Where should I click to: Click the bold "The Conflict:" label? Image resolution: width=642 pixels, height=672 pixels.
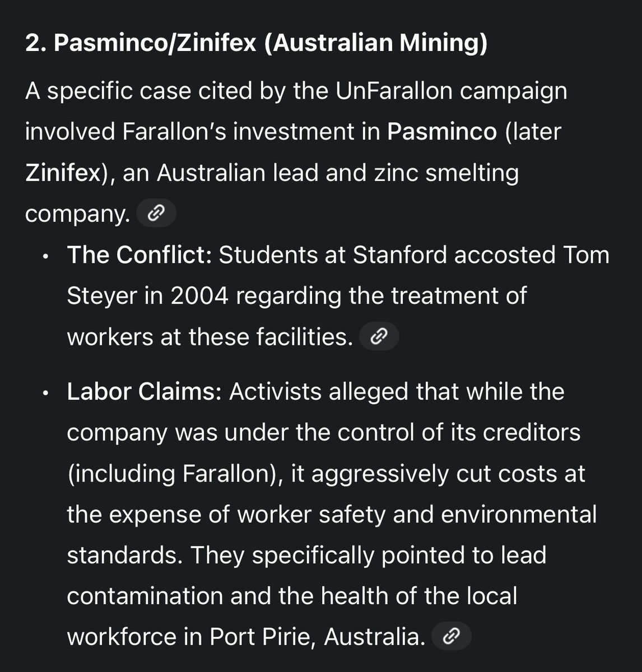tap(139, 255)
